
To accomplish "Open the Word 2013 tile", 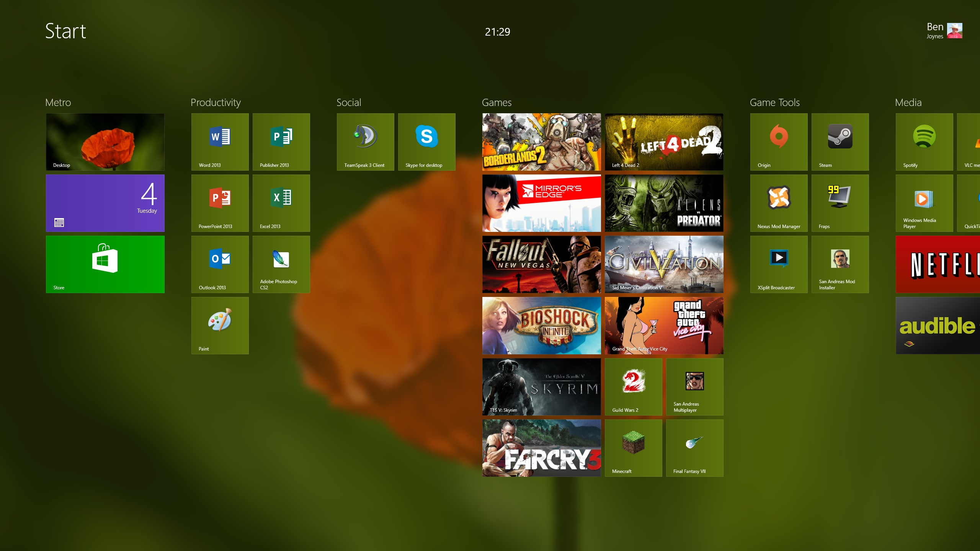I will pos(220,142).
